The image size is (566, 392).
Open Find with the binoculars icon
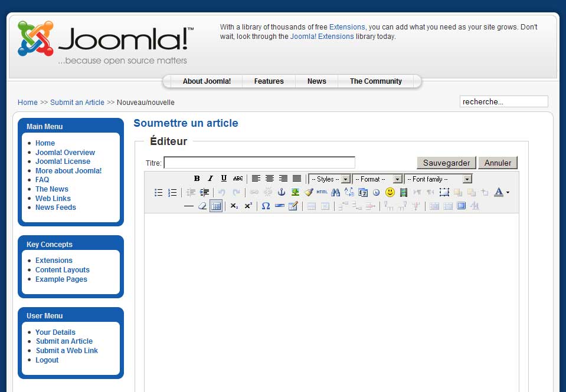[x=335, y=192]
